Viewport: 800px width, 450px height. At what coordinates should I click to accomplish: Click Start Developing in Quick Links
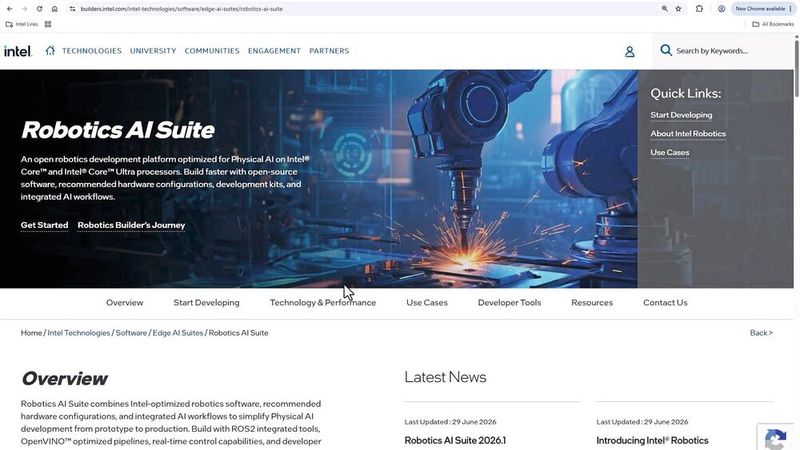[x=681, y=115]
